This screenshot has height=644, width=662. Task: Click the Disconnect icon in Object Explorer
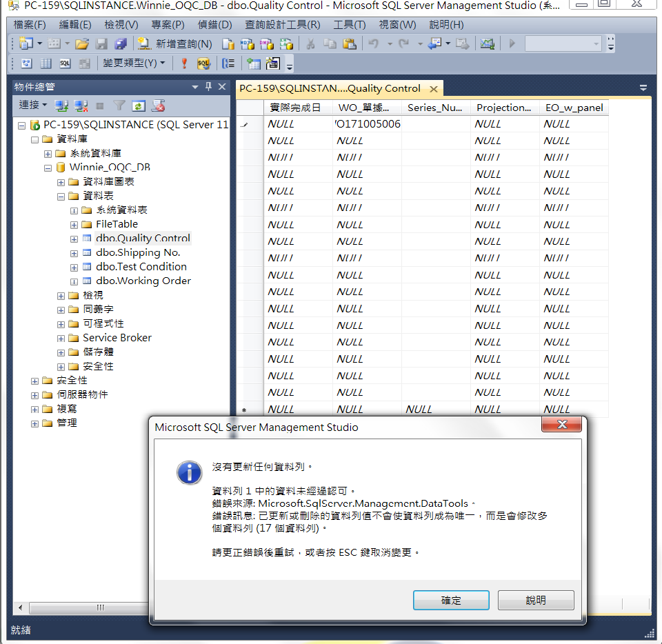tap(81, 105)
